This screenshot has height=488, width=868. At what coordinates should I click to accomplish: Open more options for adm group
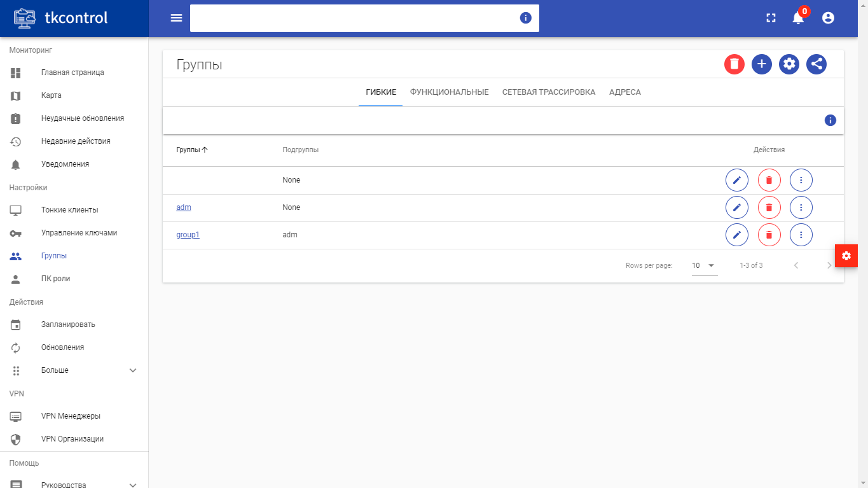[x=801, y=207]
